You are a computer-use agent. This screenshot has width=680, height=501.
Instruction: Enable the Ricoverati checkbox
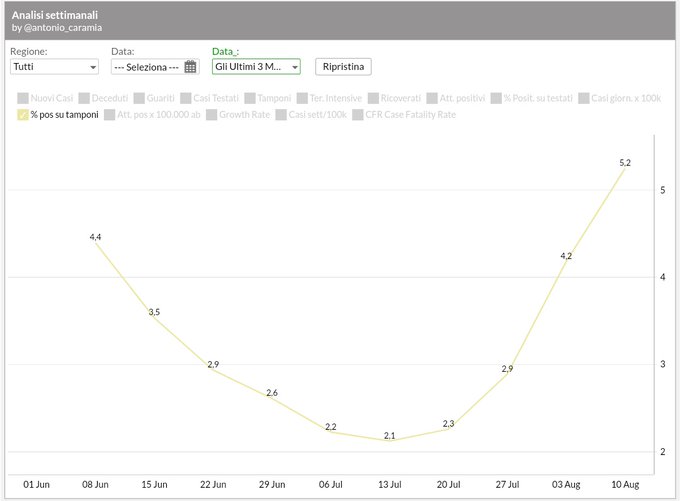coord(373,98)
